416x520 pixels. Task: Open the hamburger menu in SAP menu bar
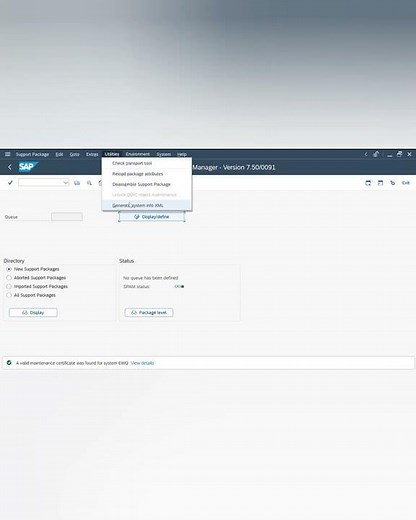tap(8, 154)
